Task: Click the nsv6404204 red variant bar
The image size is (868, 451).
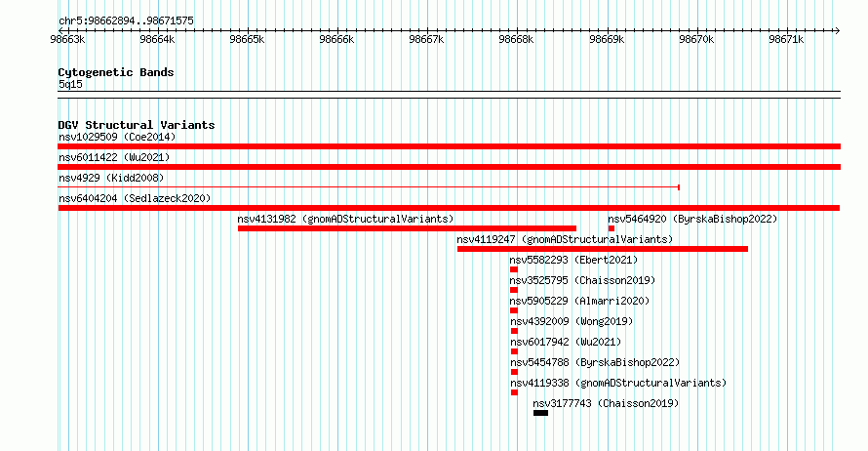Action: click(449, 208)
